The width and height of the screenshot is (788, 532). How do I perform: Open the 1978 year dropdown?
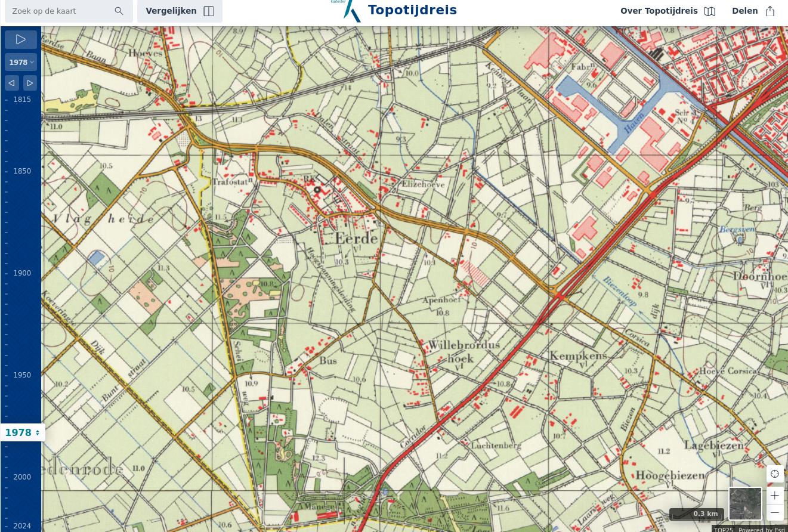(x=21, y=63)
